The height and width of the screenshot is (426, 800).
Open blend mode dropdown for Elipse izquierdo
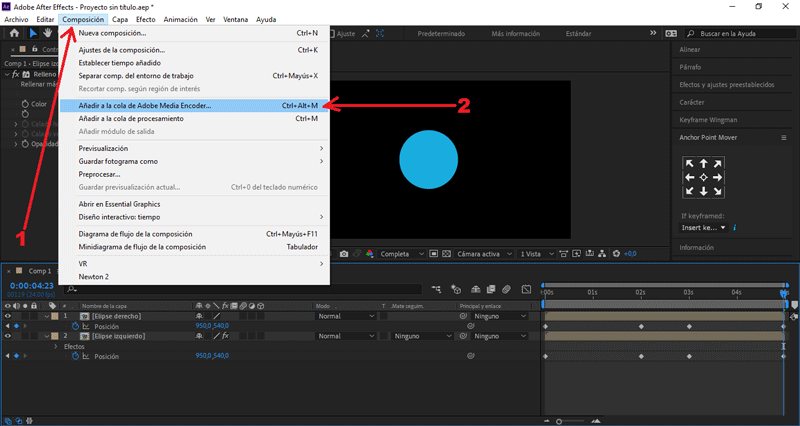tap(345, 336)
